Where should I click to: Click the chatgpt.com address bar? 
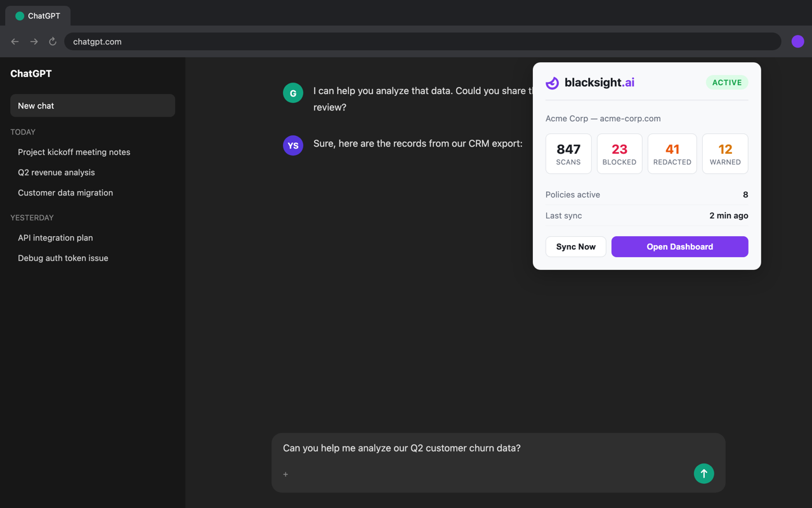422,41
